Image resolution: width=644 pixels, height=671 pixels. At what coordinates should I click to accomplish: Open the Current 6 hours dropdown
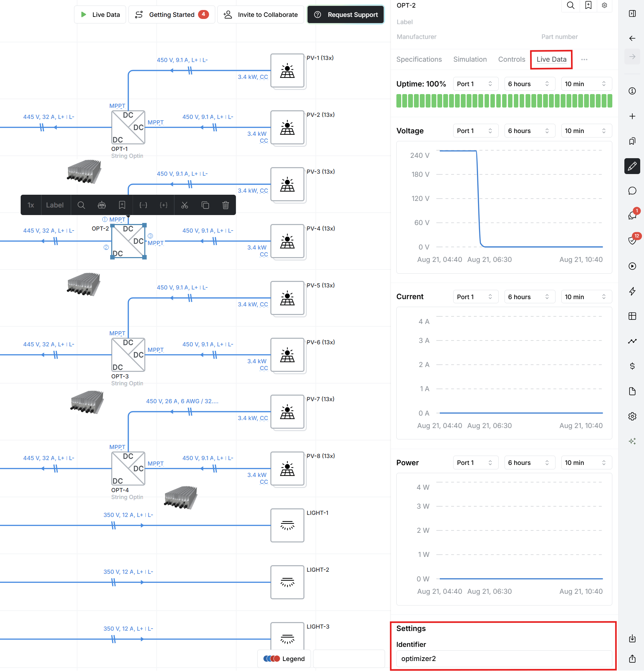pos(529,297)
